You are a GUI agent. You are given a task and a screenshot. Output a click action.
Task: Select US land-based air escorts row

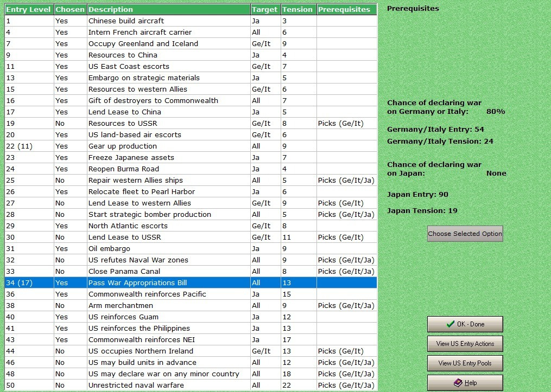pos(191,135)
